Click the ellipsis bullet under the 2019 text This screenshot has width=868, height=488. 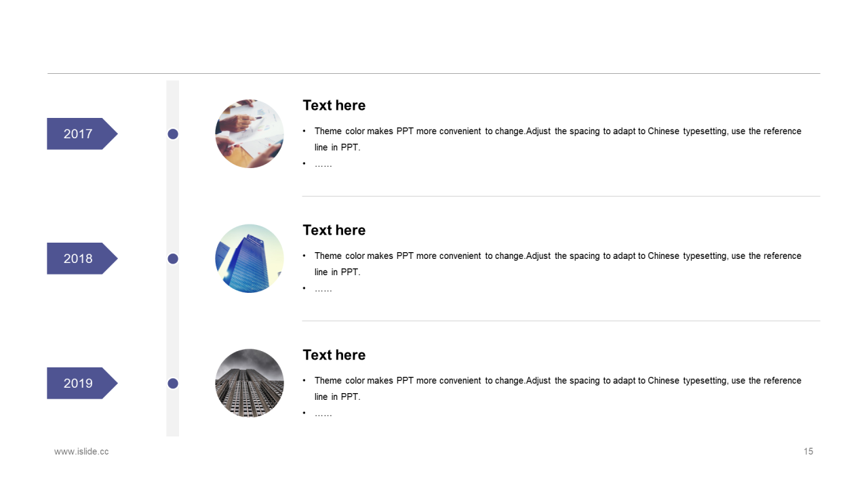point(323,413)
